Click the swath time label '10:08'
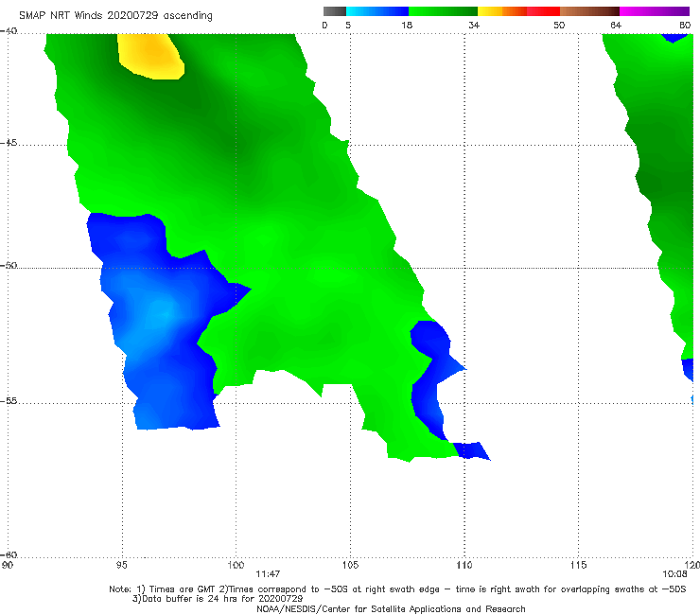The width and height of the screenshot is (700, 615). (x=674, y=574)
